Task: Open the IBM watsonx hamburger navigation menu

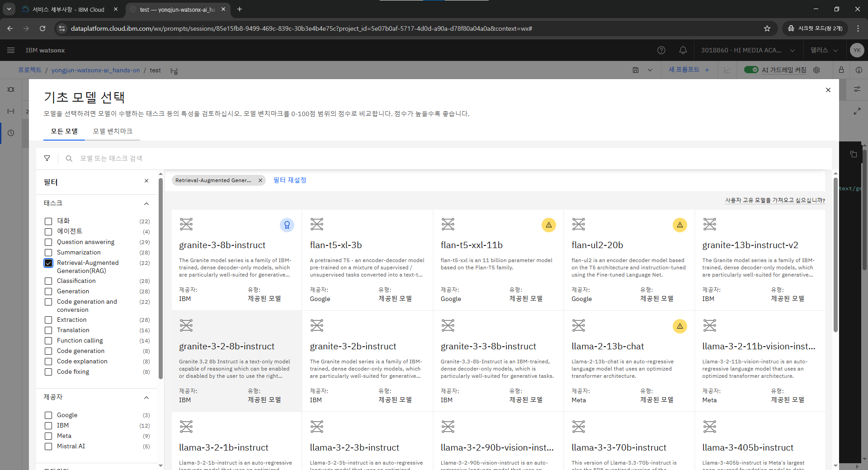Action: tap(11, 50)
